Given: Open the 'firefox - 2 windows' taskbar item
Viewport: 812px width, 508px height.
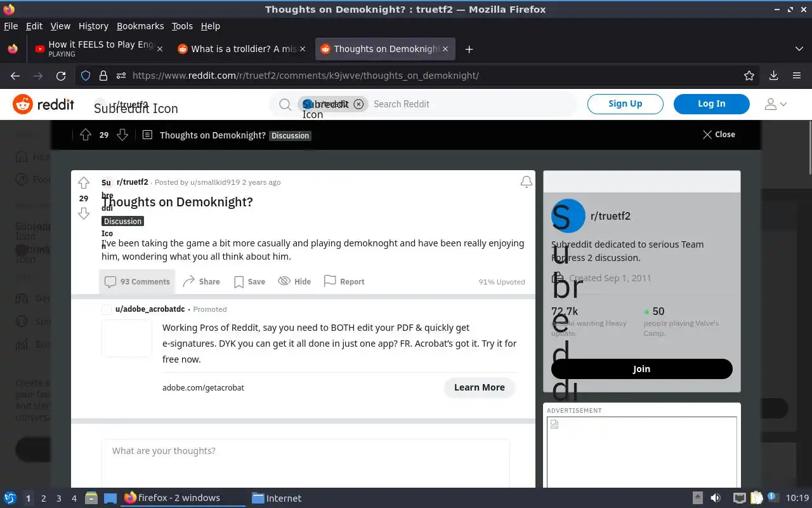Looking at the screenshot, I should click(x=183, y=498).
